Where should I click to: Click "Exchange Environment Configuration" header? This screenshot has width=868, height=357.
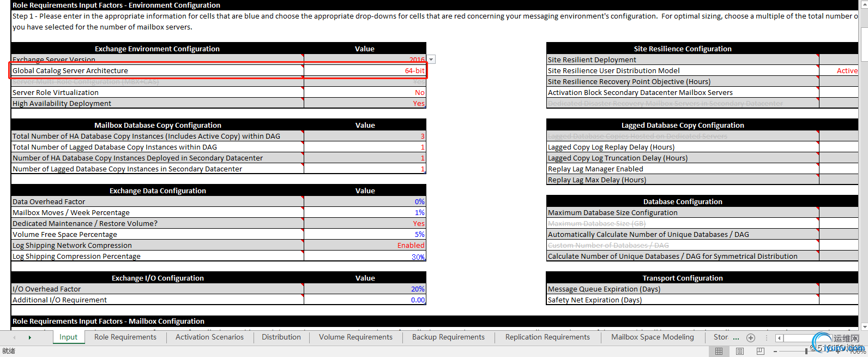pyautogui.click(x=157, y=49)
